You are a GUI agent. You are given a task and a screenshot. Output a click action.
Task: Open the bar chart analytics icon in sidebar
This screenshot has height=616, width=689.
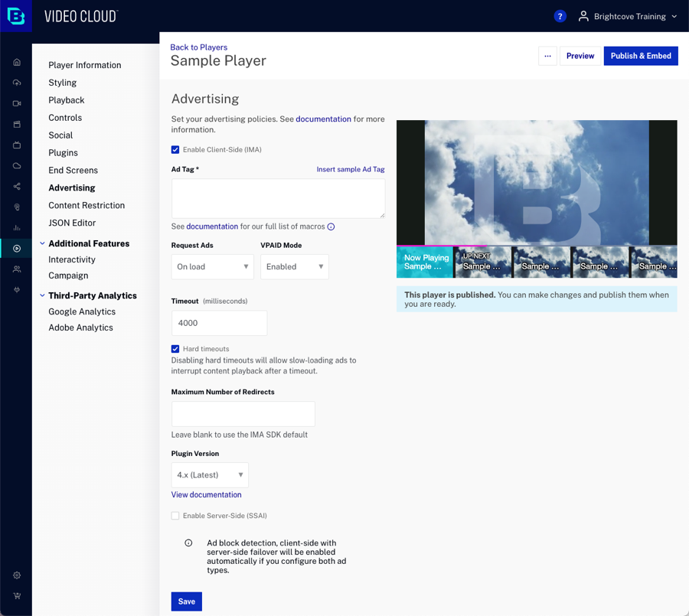(x=17, y=228)
